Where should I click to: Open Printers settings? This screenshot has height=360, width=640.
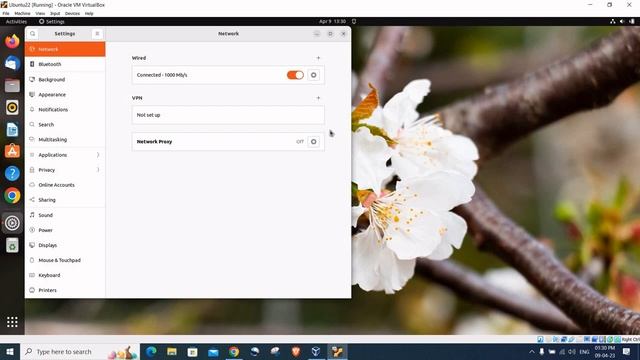[65, 290]
